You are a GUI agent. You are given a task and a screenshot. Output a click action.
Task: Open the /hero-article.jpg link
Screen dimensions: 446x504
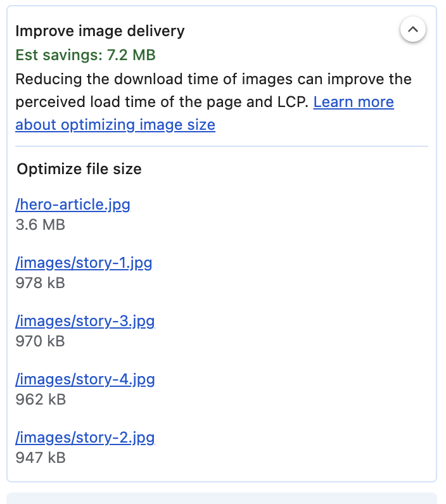click(x=73, y=205)
